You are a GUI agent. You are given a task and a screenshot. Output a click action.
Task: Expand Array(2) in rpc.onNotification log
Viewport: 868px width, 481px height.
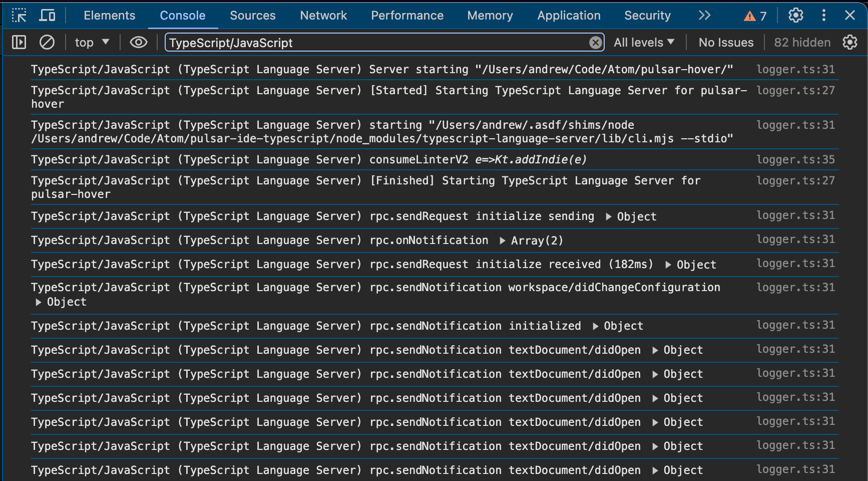click(502, 240)
